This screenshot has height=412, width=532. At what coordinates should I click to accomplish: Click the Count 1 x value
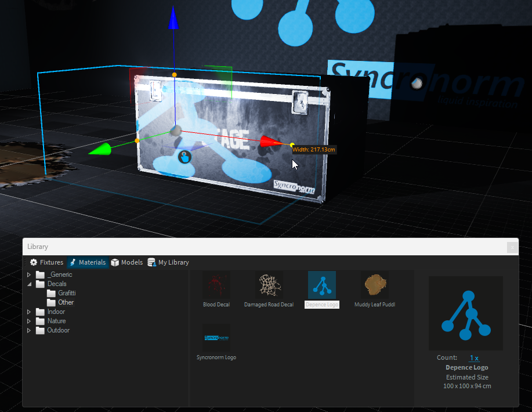[x=474, y=358]
